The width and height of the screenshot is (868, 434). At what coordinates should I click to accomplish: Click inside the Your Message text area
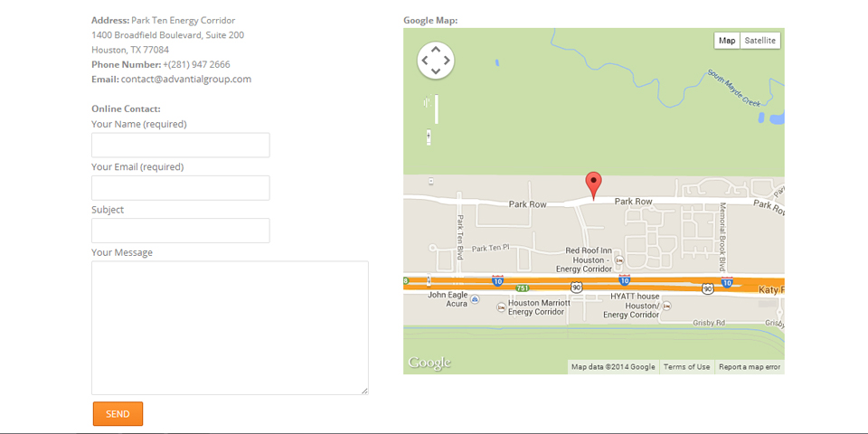230,327
